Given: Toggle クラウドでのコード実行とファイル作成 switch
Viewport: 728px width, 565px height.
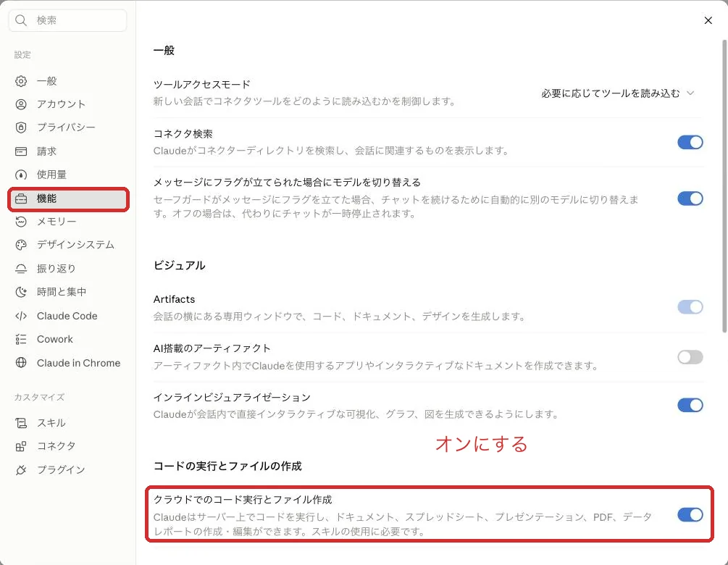Looking at the screenshot, I should point(690,515).
